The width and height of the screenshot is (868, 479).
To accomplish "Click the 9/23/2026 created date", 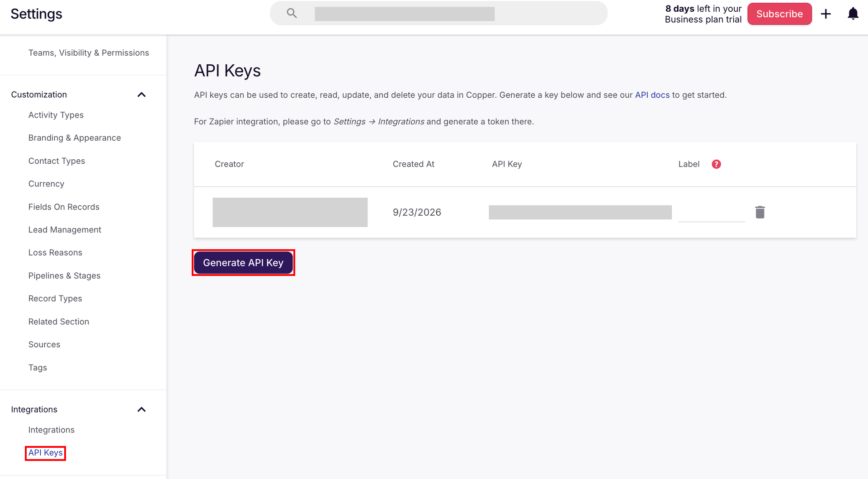I will pyautogui.click(x=417, y=212).
